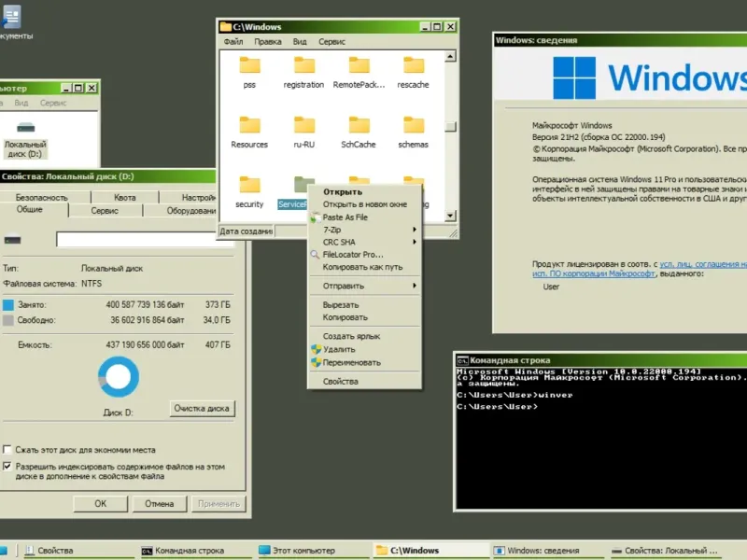Open the registration folder icon
Viewport: 747px width, 560px height.
[x=304, y=65]
